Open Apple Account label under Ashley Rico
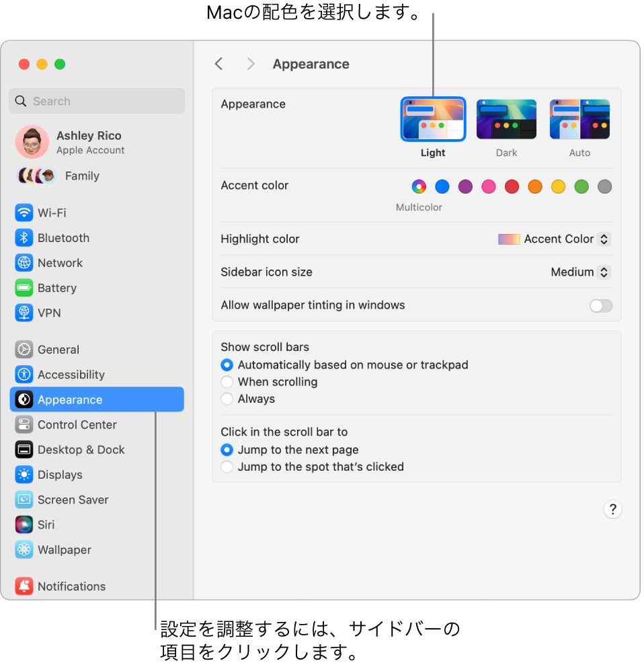The width and height of the screenshot is (644, 667). pos(90,150)
